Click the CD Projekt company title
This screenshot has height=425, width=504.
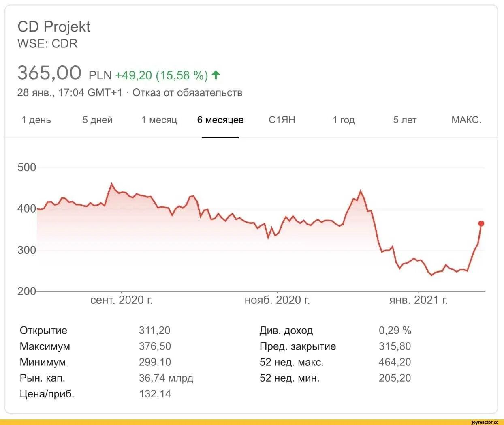coord(54,27)
